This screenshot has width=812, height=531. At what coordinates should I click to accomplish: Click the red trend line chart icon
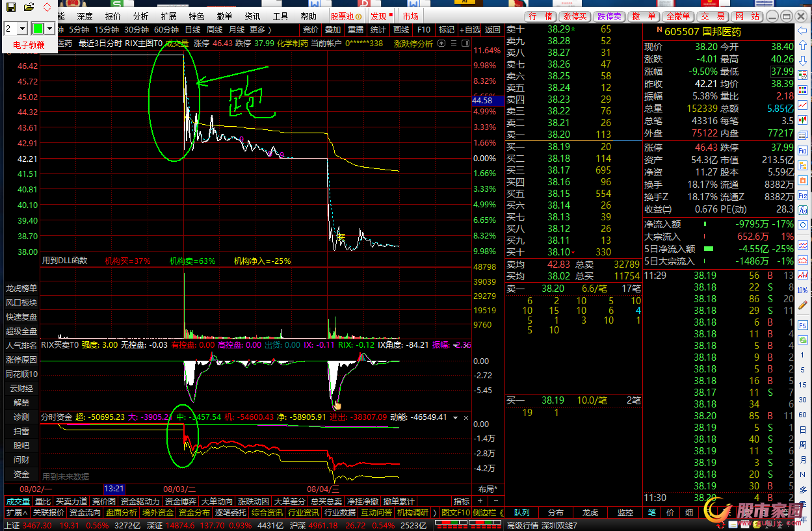click(804, 105)
